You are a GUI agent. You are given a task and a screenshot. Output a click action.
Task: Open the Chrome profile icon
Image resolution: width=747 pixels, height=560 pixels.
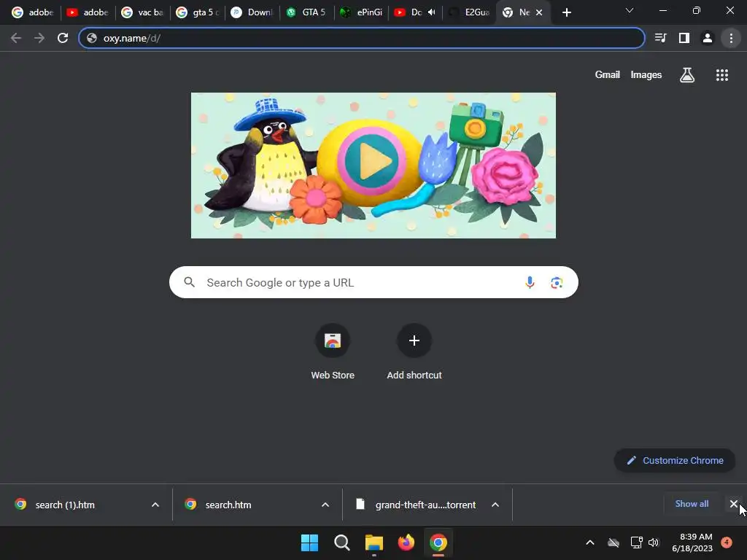[708, 38]
